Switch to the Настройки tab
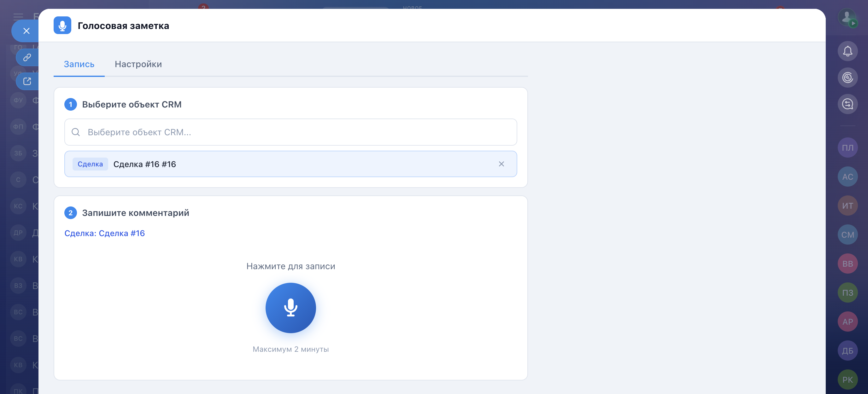 click(x=138, y=64)
